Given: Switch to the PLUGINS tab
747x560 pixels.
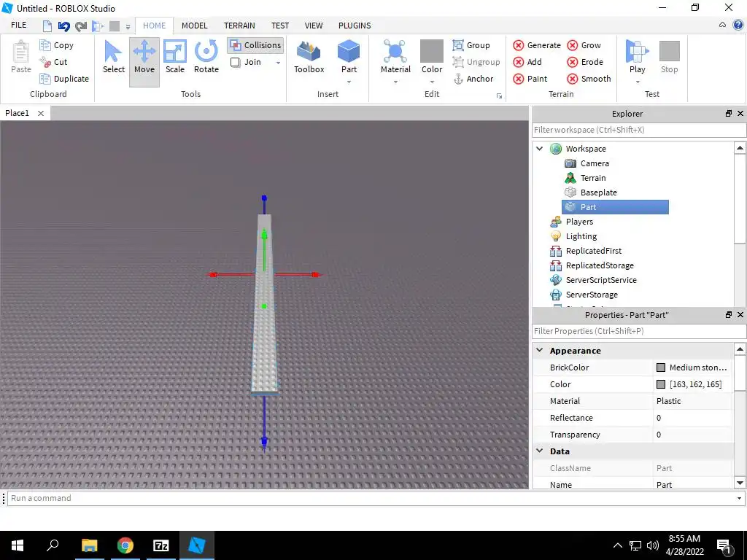Looking at the screenshot, I should [355, 26].
